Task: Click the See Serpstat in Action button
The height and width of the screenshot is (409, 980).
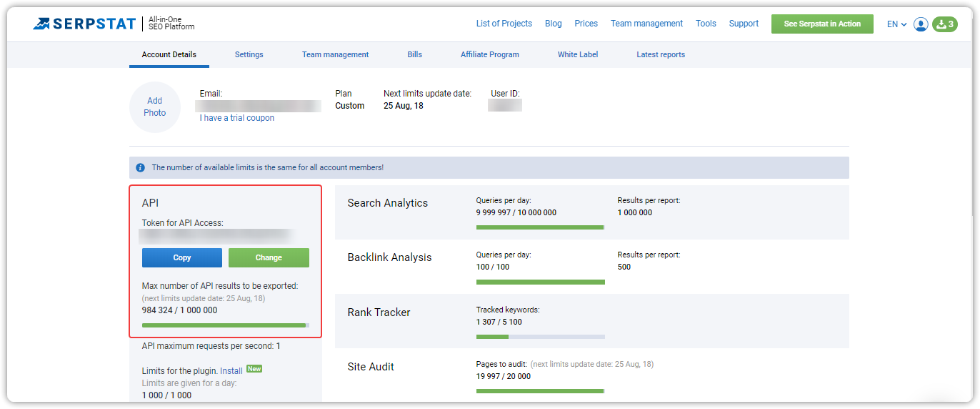Action: pyautogui.click(x=822, y=24)
